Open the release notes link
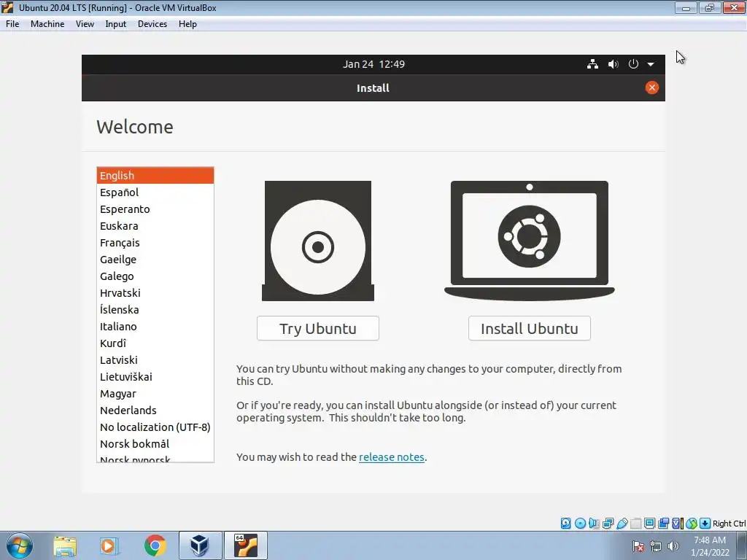This screenshot has height=560, width=747. [391, 457]
